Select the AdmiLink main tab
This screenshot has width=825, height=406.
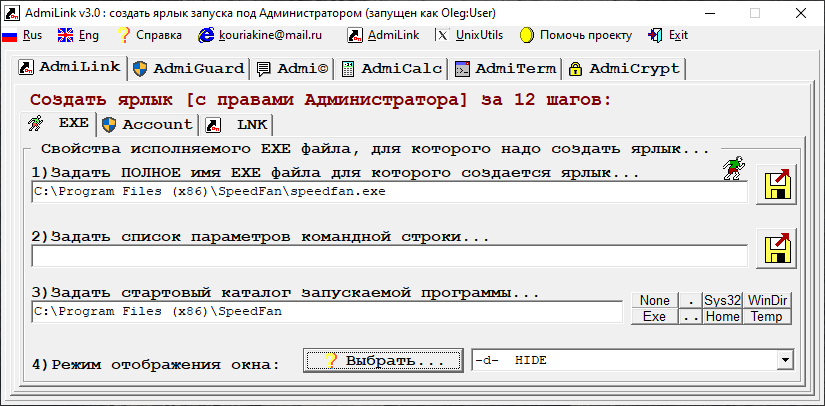coord(71,68)
